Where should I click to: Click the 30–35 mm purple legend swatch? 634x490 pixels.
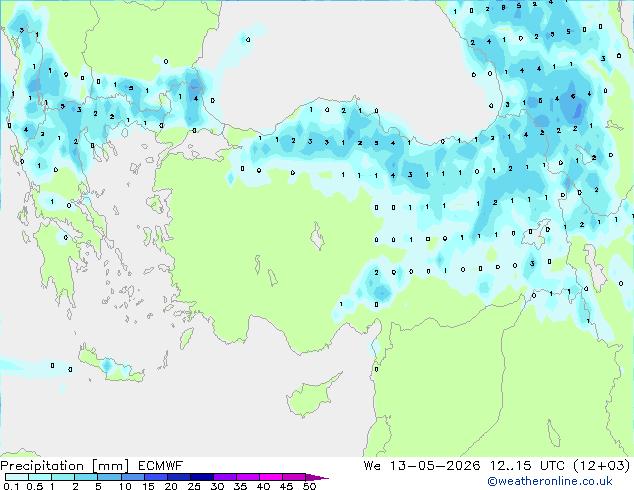[x=224, y=477]
